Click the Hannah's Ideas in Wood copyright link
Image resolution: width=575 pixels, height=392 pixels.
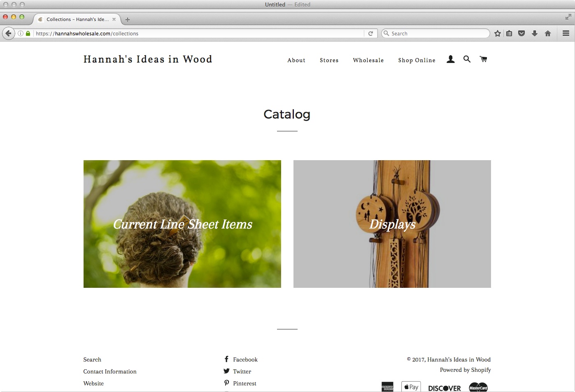[x=459, y=359]
